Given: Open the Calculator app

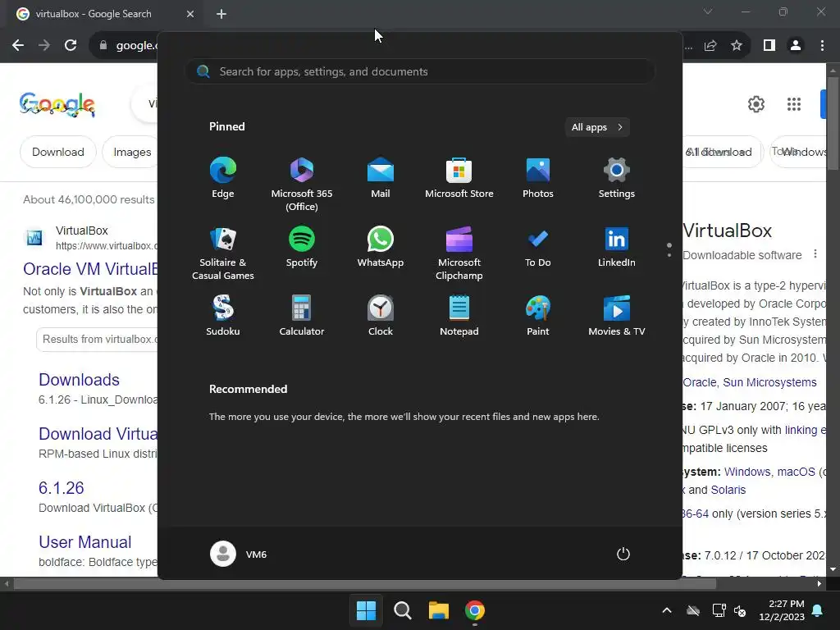Looking at the screenshot, I should [x=302, y=316].
